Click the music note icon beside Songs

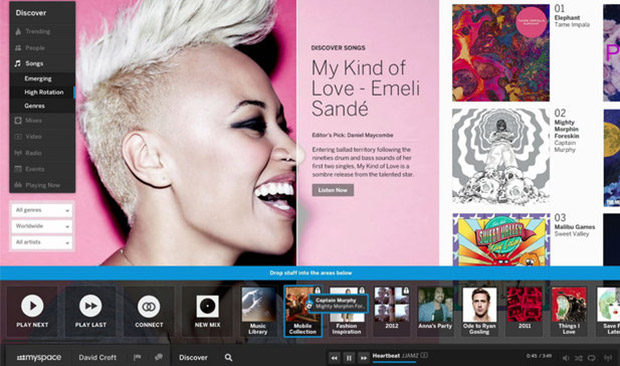click(18, 63)
